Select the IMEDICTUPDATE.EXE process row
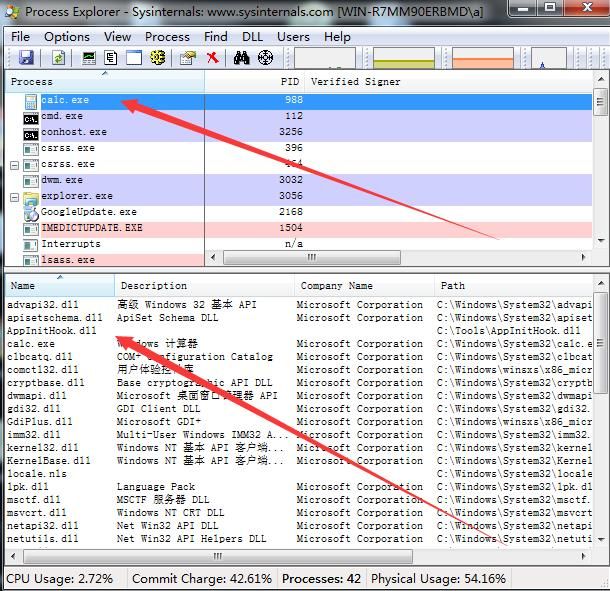This screenshot has height=591, width=610. coord(299,228)
